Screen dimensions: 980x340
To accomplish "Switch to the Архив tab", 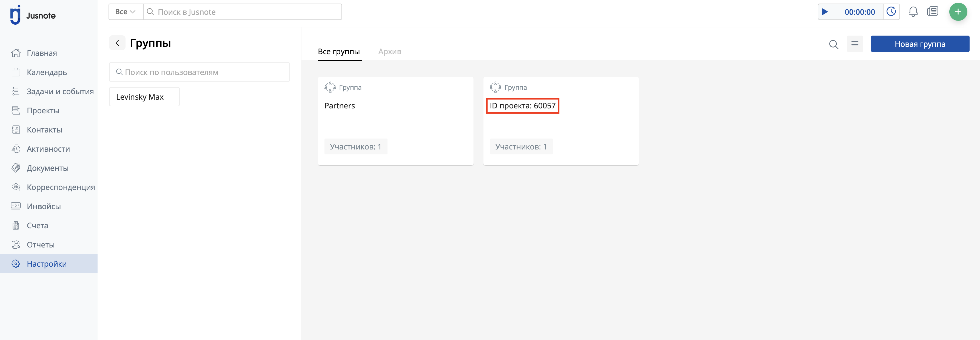I will 390,52.
